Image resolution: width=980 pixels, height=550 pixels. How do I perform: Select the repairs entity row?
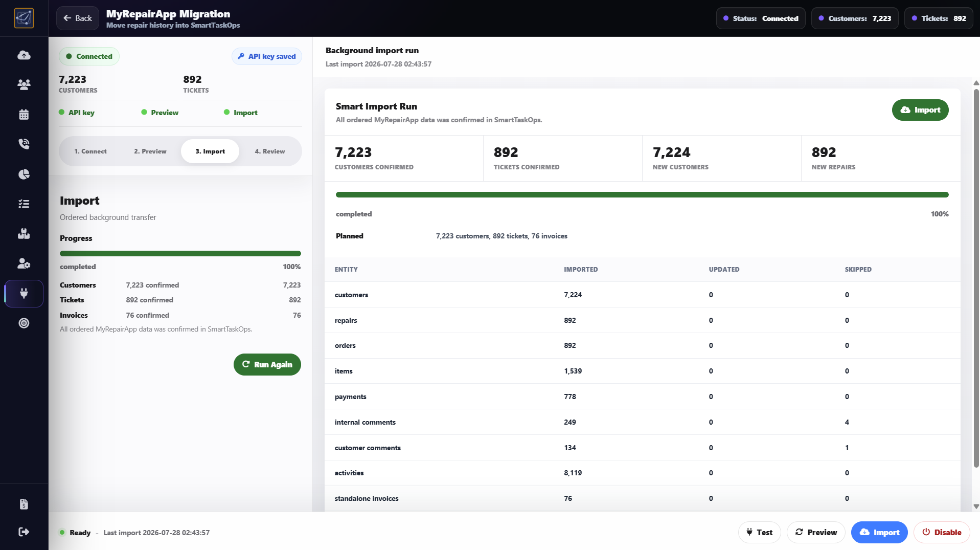tap(642, 320)
